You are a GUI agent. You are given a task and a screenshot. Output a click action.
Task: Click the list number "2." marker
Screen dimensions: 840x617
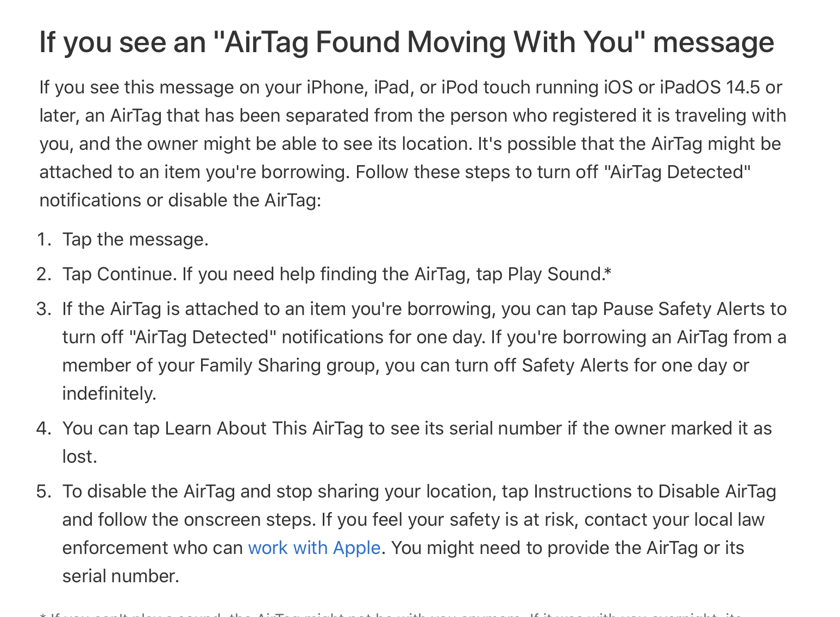point(44,274)
